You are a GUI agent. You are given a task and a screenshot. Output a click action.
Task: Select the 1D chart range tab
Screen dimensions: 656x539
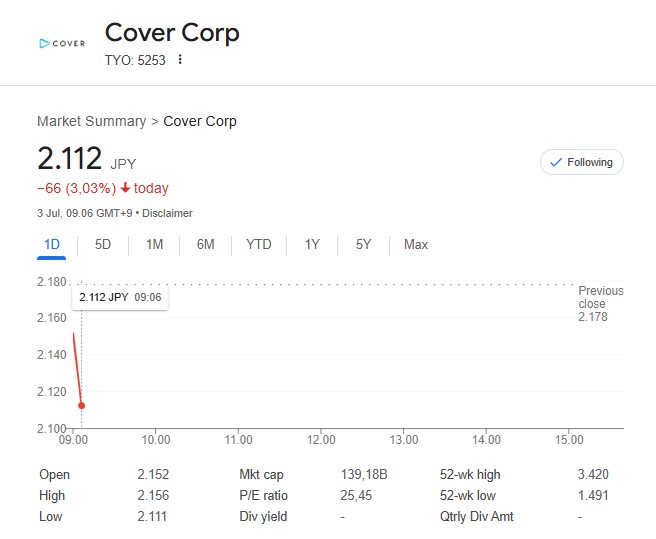click(52, 244)
